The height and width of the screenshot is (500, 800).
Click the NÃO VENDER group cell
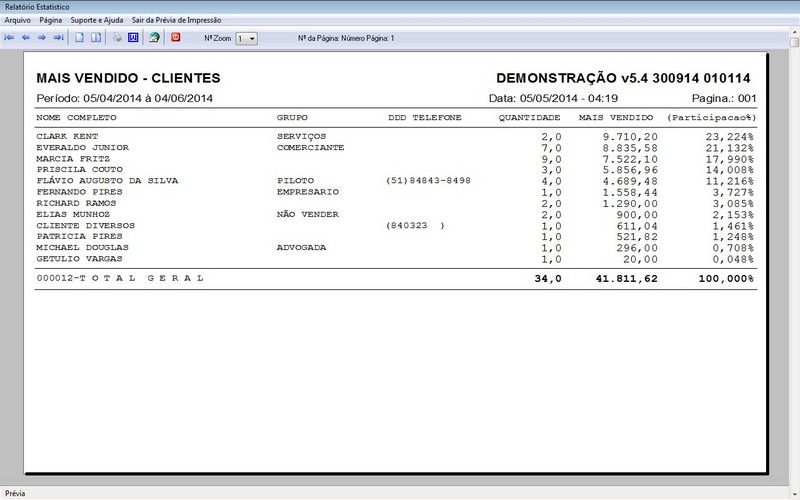[x=308, y=214]
